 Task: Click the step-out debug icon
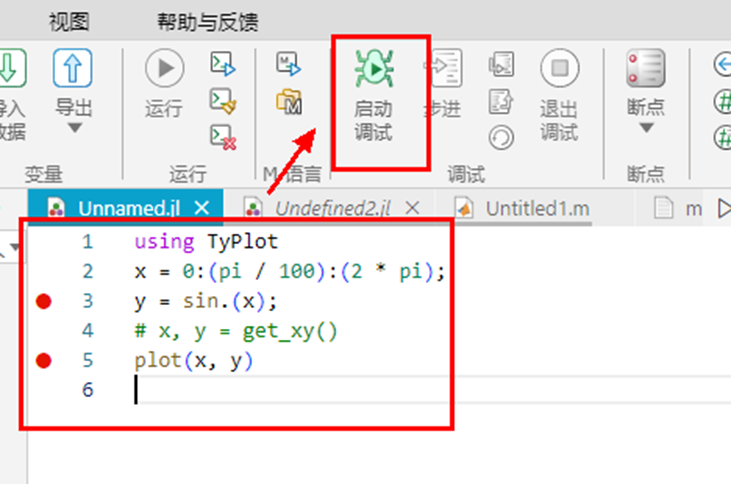point(501,102)
